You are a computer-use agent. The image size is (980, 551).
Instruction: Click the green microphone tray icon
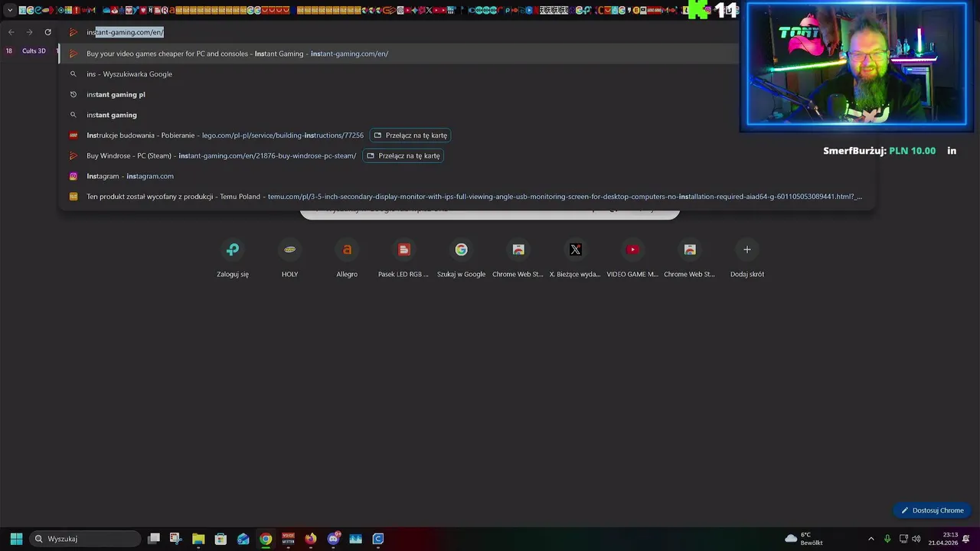pyautogui.click(x=887, y=539)
